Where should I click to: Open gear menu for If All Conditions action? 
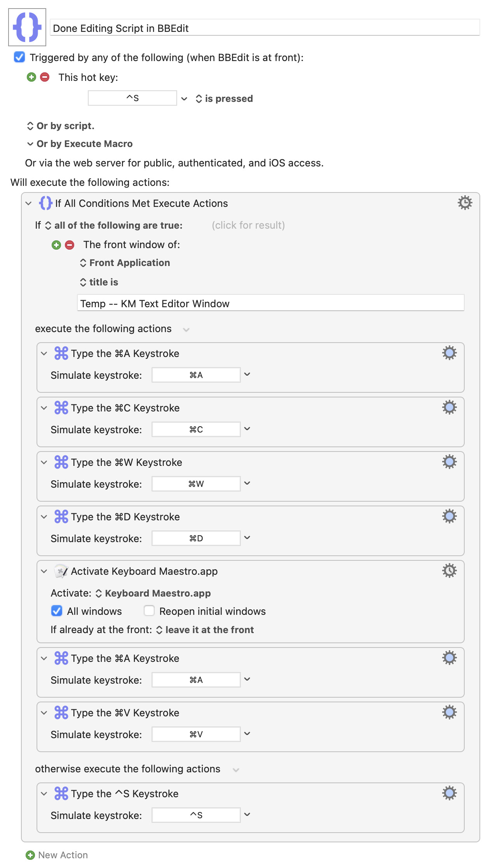(465, 203)
